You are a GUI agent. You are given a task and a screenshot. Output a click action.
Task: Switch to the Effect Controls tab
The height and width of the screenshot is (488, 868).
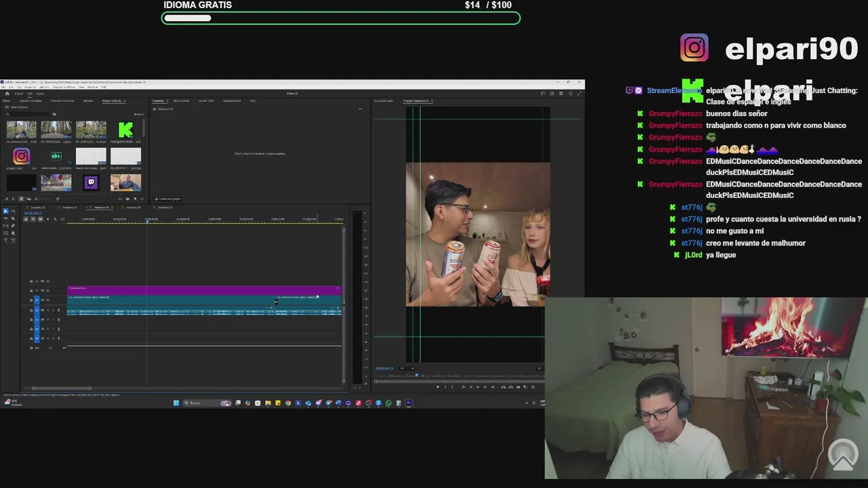[x=181, y=100]
